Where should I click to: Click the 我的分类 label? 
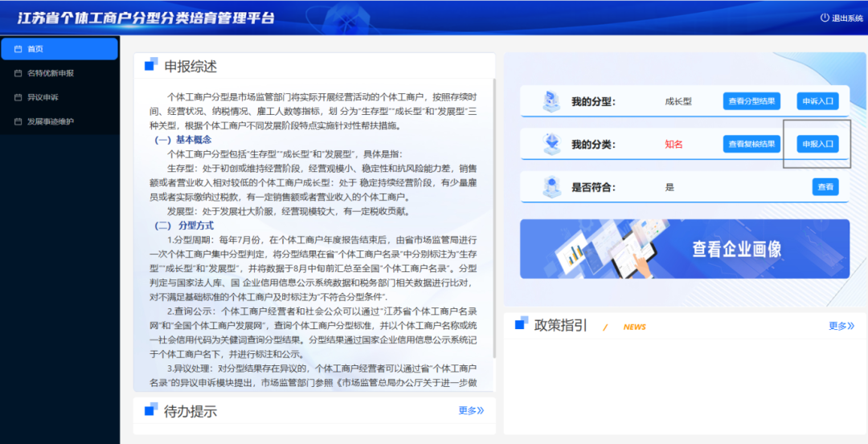(593, 145)
